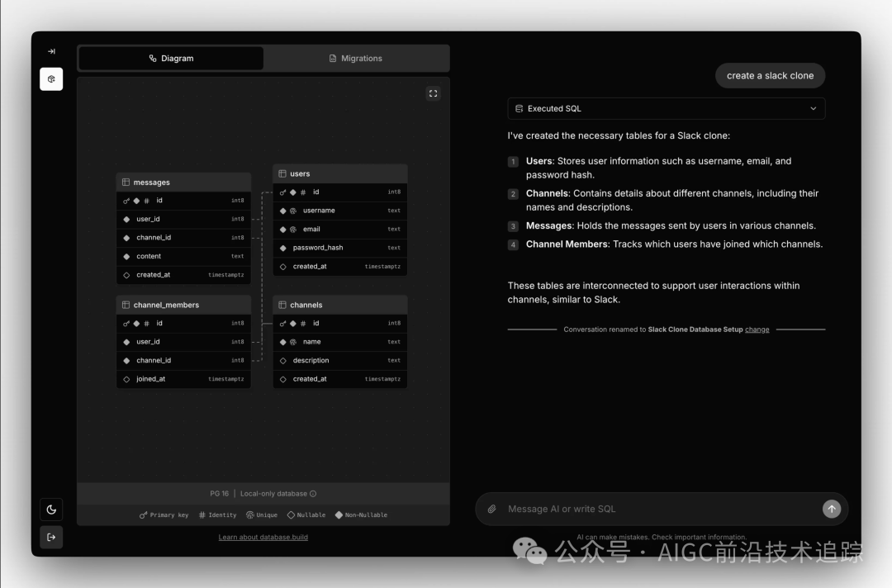Click the unique fingerprint icon beside email

[x=293, y=230]
